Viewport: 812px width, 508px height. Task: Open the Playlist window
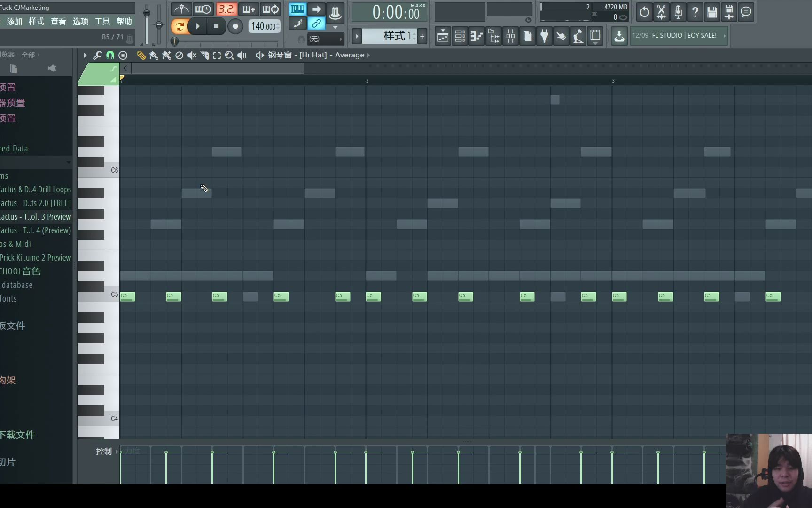[x=443, y=36]
